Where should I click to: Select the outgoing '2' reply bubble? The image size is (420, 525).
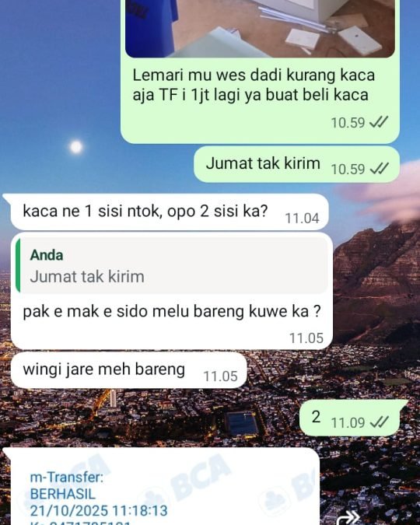[x=350, y=418]
